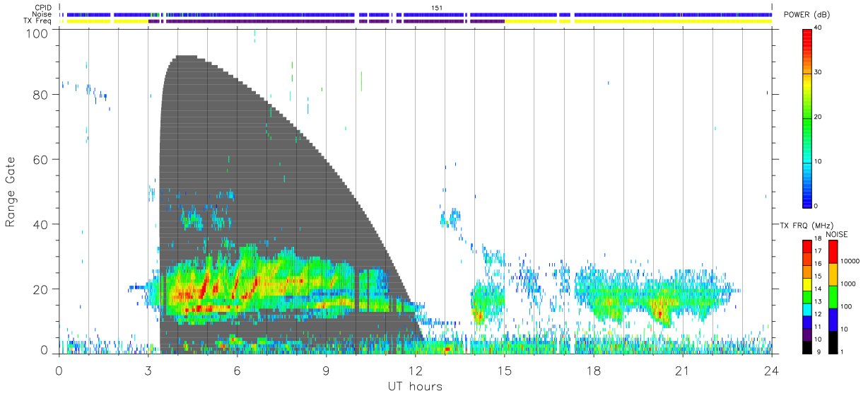Screen dimensions: 868x401
Task: Click the purple segment of TX Freq strip
Action: (x=325, y=21)
